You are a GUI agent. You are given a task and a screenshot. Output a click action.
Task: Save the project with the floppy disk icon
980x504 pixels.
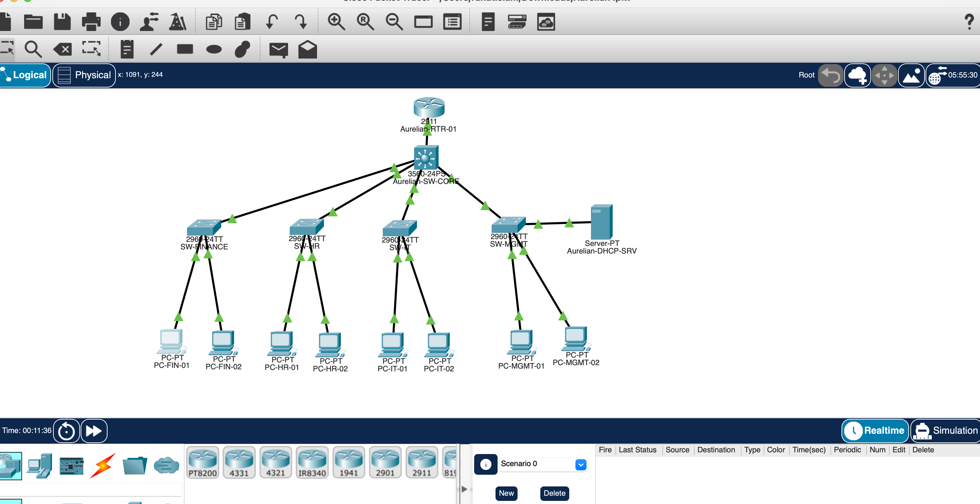(62, 22)
